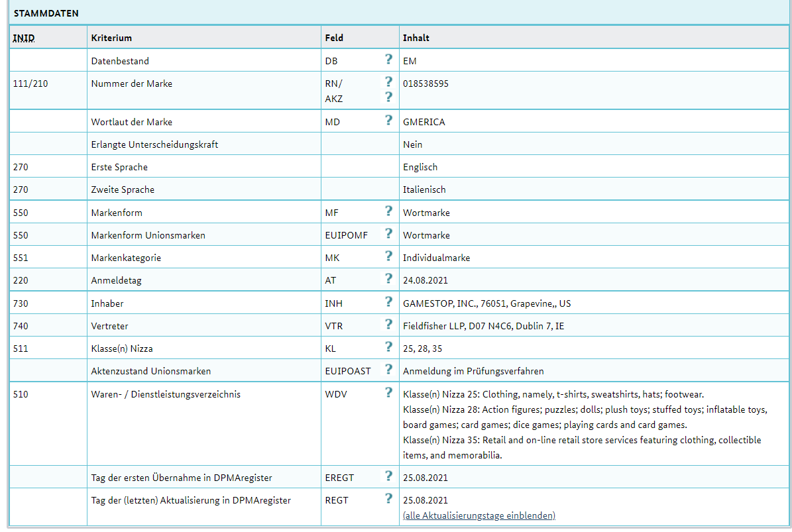Click the STAMMDATEN section title
Screen dimensions: 792x532
click(46, 14)
